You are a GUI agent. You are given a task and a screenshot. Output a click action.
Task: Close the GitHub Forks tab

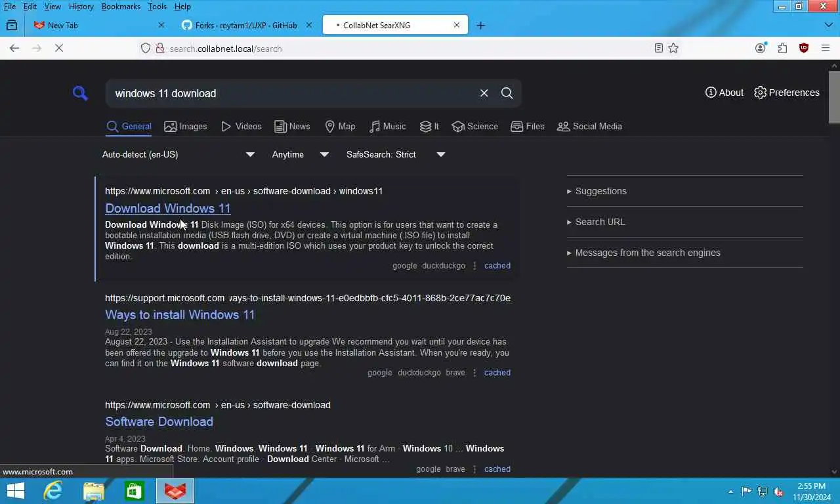(x=309, y=25)
